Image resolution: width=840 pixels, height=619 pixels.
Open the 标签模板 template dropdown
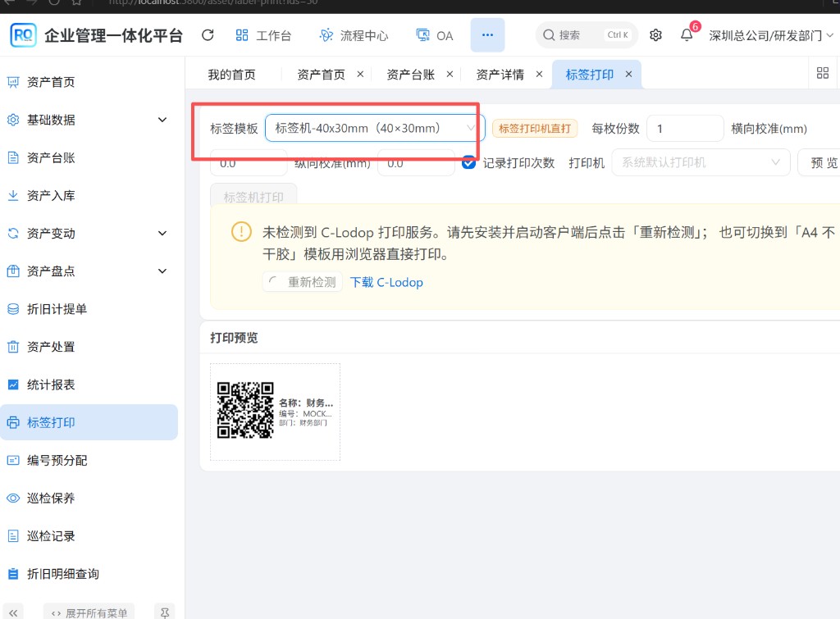[375, 129]
